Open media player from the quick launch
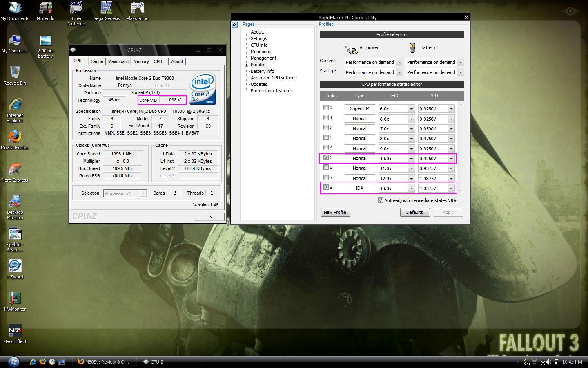Image resolution: width=588 pixels, height=368 pixels. coord(52,361)
